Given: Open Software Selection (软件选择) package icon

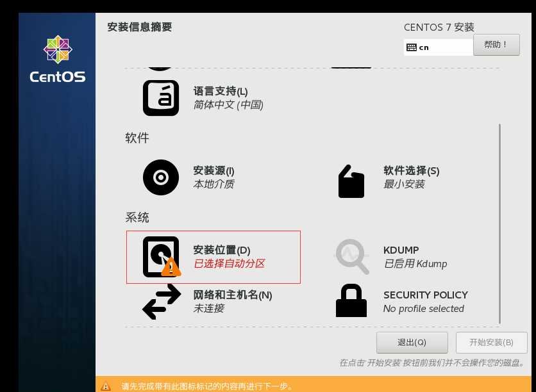Looking at the screenshot, I should (351, 181).
